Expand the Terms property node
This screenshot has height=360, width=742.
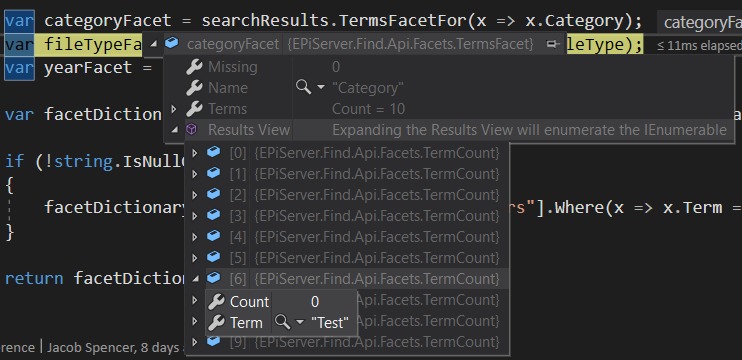coord(174,109)
